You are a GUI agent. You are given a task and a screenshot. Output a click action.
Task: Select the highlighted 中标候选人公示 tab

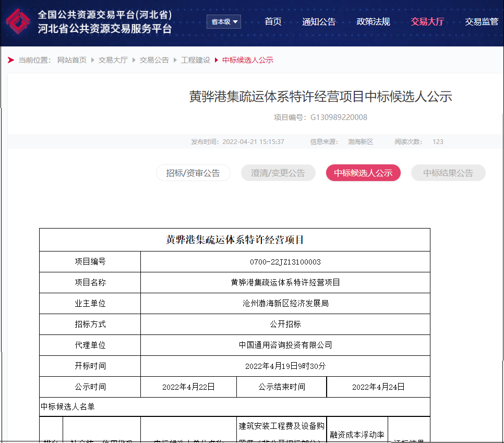(x=363, y=173)
